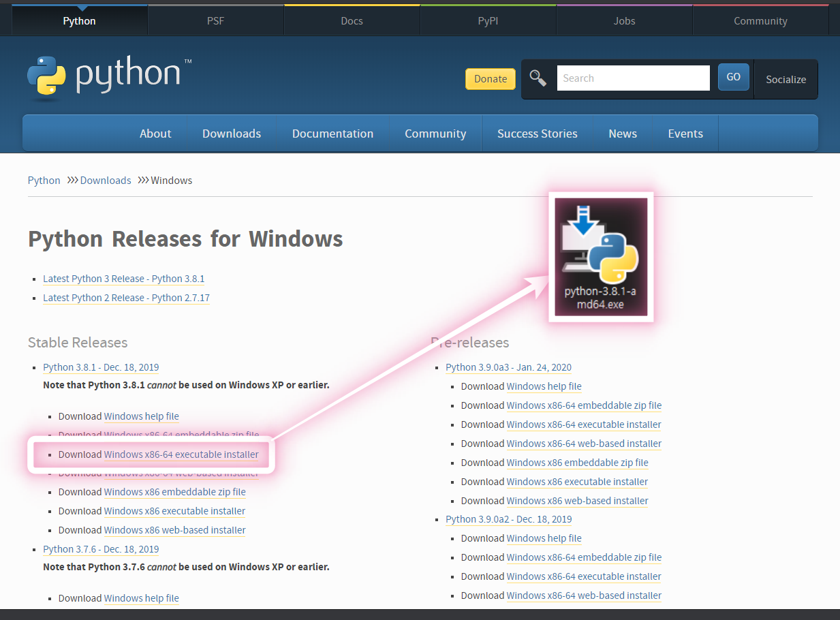Open the About navigation menu
Screen dimensions: 840x620
(155, 134)
